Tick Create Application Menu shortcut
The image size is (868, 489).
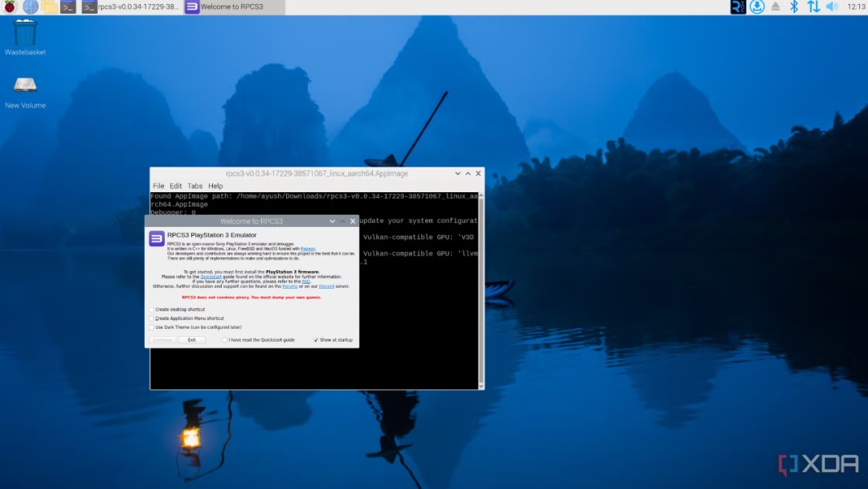(x=152, y=318)
